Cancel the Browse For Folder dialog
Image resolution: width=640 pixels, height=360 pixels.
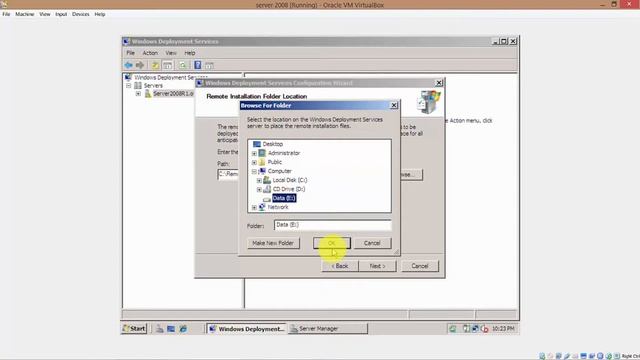click(372, 243)
